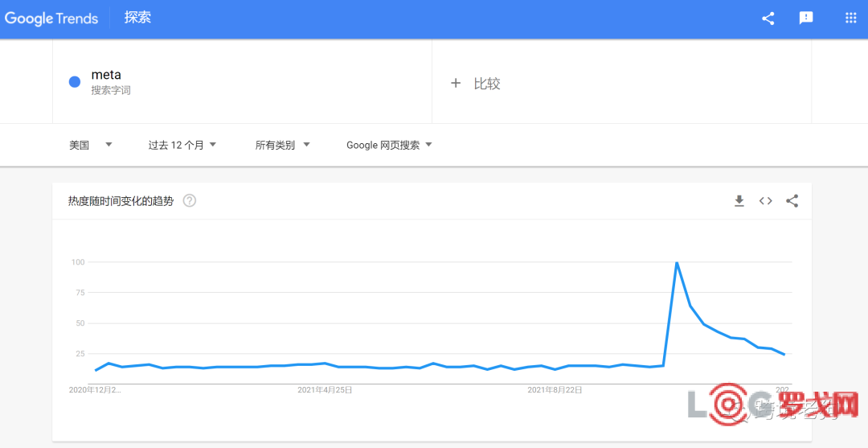Download the trend chart as CSV
The height and width of the screenshot is (448, 868).
tap(739, 201)
